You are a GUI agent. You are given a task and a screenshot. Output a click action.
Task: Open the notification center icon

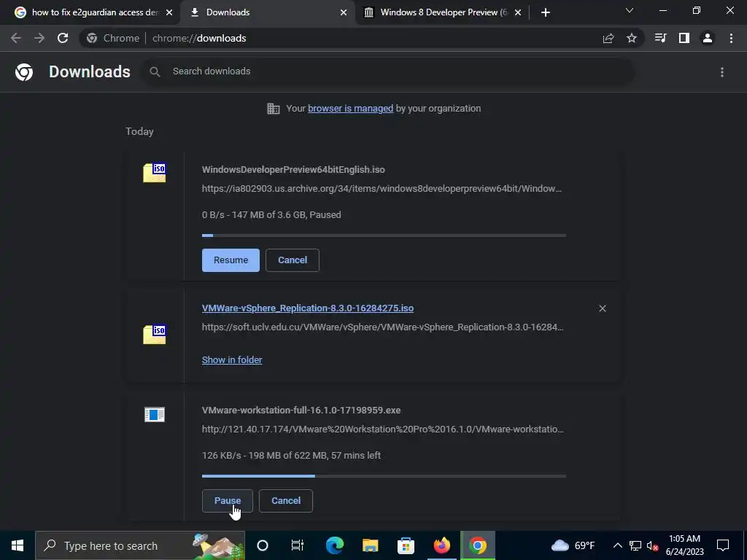pyautogui.click(x=723, y=545)
